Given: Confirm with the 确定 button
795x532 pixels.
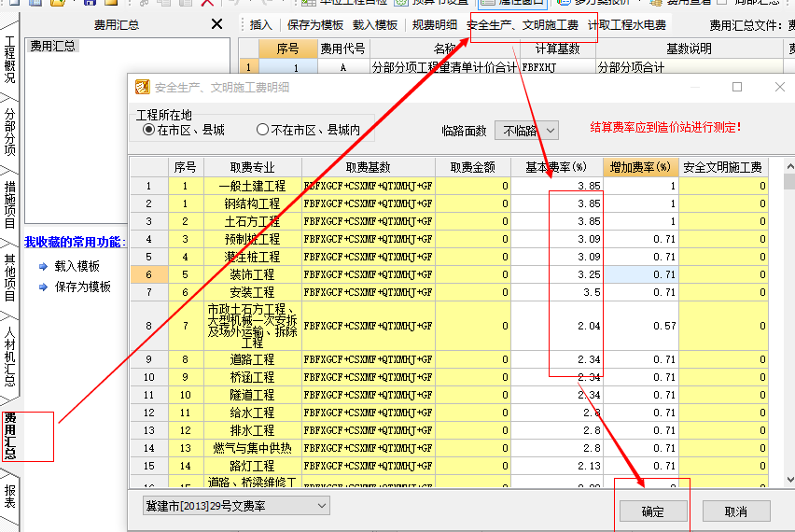Looking at the screenshot, I should coord(652,511).
